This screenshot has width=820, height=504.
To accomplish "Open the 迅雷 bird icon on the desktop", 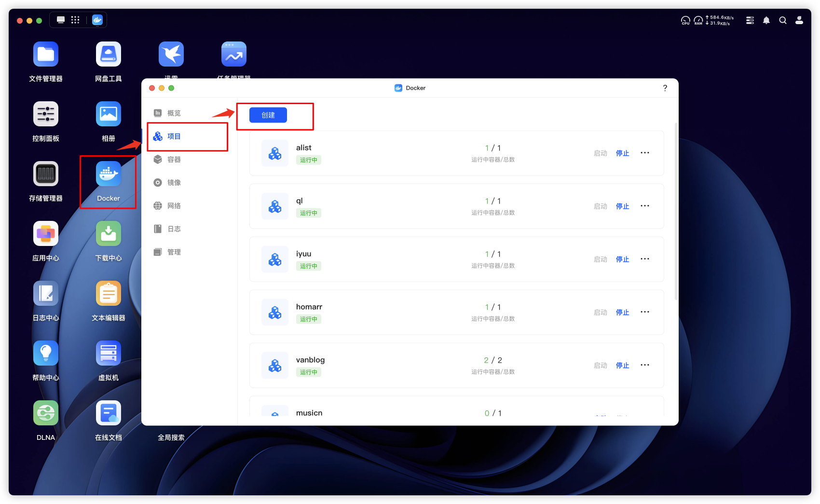I will tap(171, 54).
